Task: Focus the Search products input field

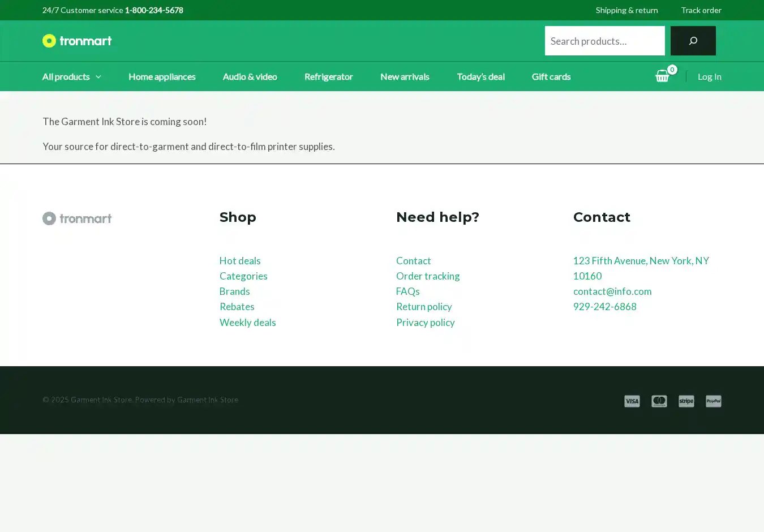Action: (604, 41)
